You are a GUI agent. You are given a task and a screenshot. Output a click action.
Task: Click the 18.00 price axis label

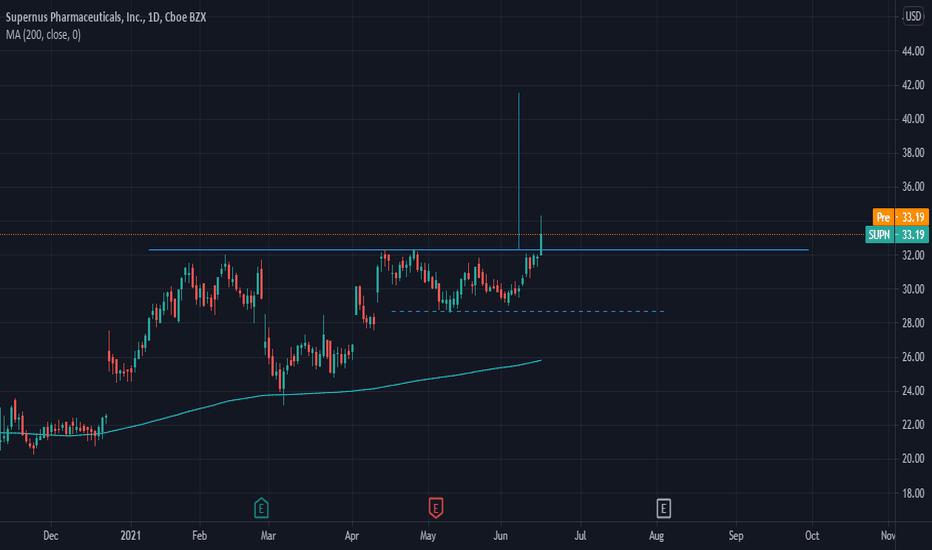coord(913,494)
